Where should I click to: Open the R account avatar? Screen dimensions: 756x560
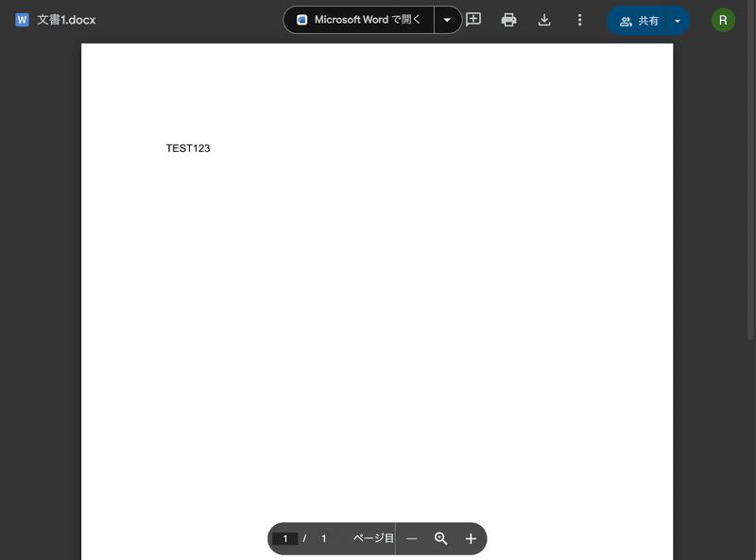[723, 20]
